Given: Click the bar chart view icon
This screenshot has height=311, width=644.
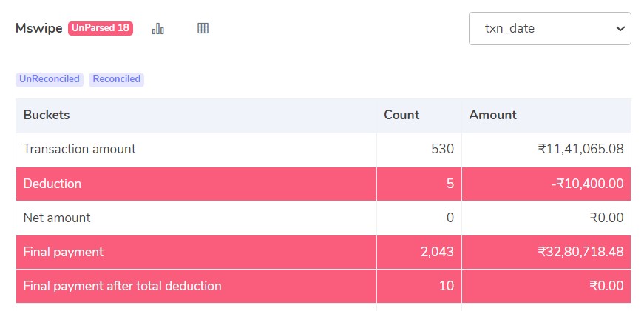Looking at the screenshot, I should 157,28.
